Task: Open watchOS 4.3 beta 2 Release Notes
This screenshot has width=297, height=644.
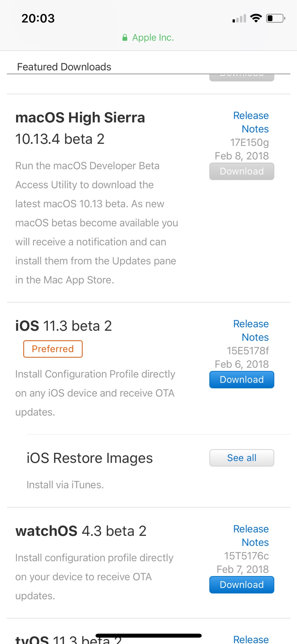Action: pos(251,536)
